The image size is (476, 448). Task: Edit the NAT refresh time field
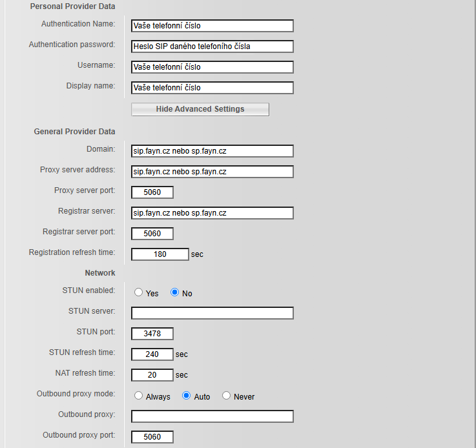click(152, 375)
